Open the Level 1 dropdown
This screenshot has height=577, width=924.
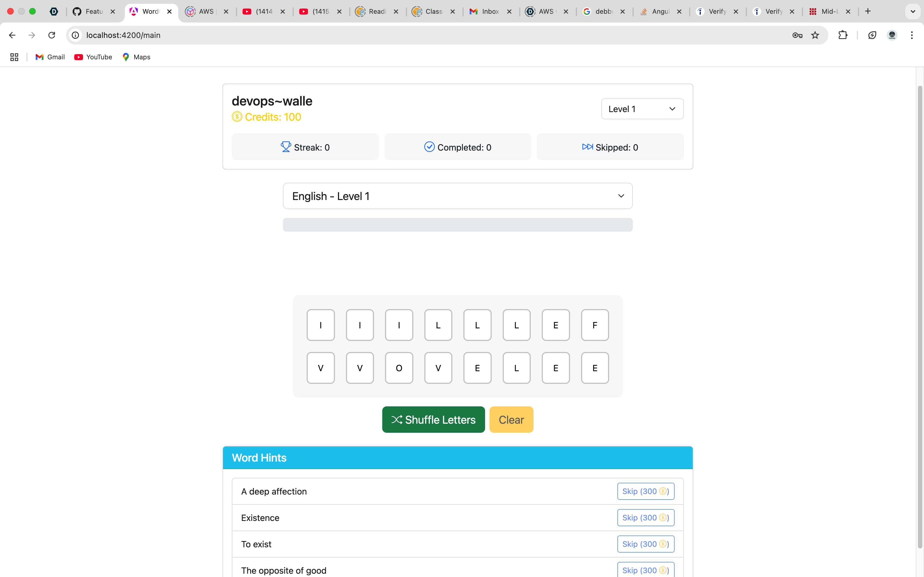[x=642, y=109]
